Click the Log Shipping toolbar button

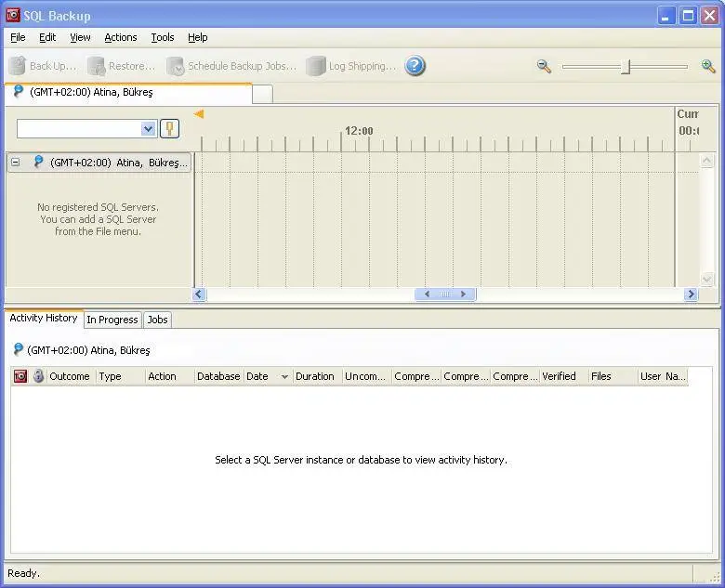tap(352, 66)
